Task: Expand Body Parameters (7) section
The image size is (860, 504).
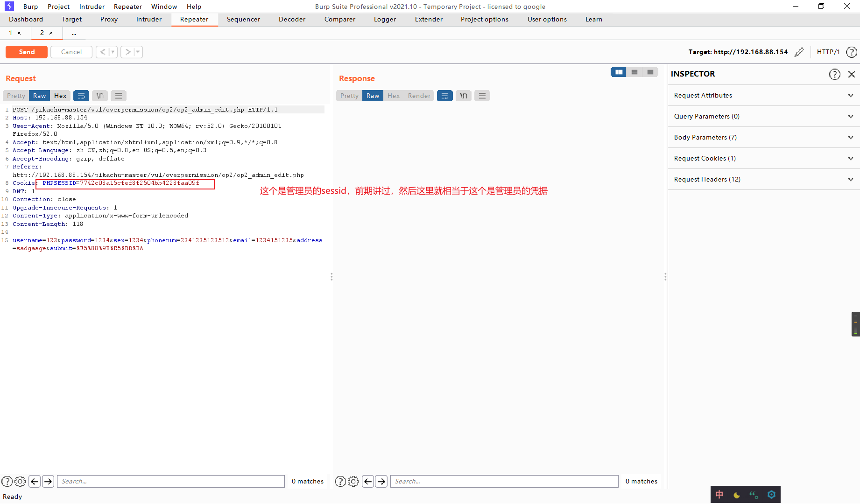Action: pyautogui.click(x=764, y=137)
